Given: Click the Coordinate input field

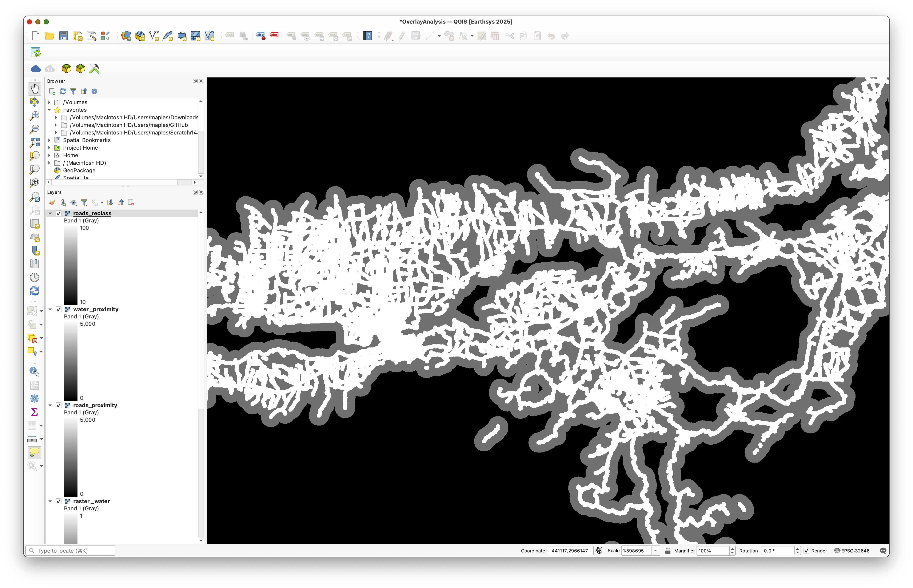Looking at the screenshot, I should [x=570, y=551].
